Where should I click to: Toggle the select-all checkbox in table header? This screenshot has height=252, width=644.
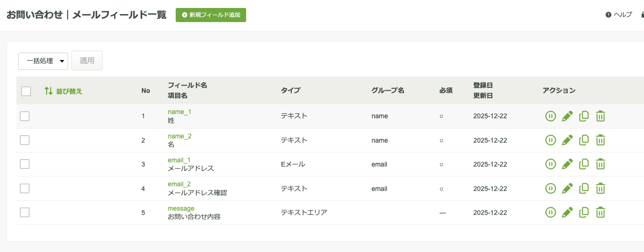[x=26, y=91]
